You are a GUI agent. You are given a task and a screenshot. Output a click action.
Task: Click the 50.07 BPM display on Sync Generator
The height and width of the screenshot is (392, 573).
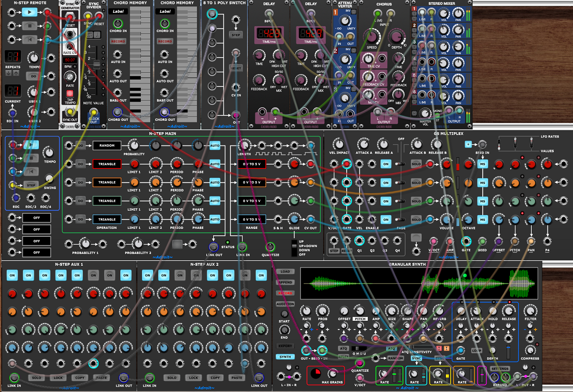click(x=70, y=59)
